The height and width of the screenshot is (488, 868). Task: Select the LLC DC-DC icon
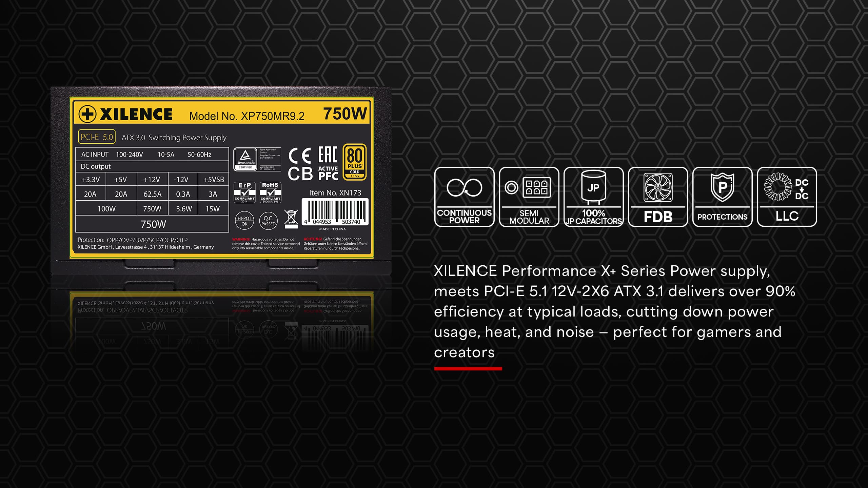[787, 197]
